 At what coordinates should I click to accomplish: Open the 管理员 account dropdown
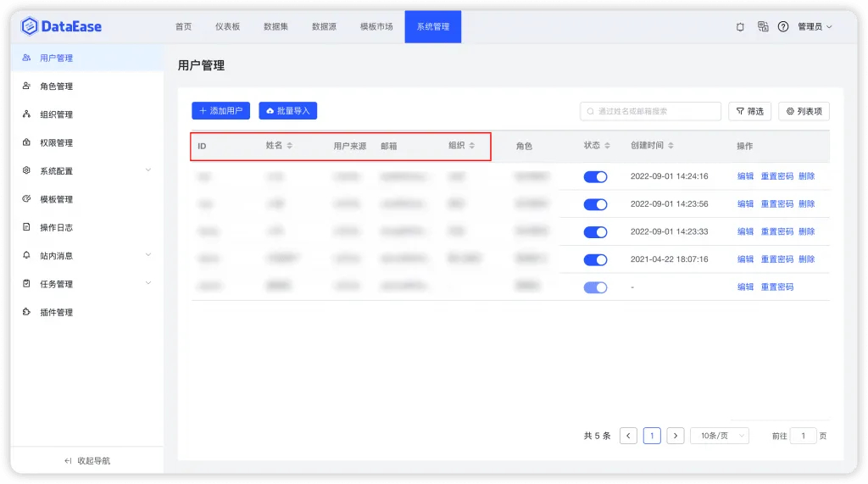(x=815, y=26)
